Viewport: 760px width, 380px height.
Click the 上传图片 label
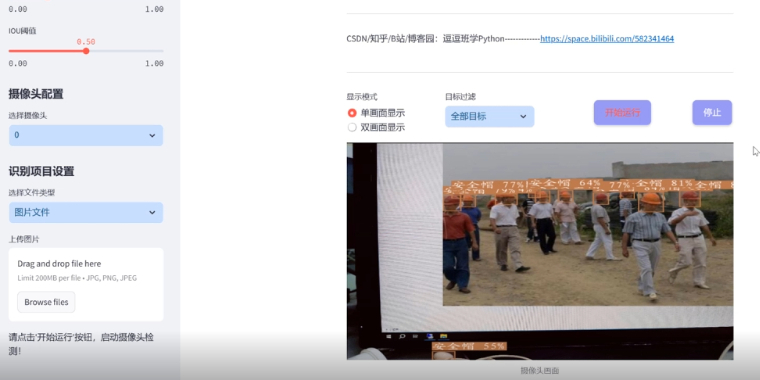tap(24, 239)
